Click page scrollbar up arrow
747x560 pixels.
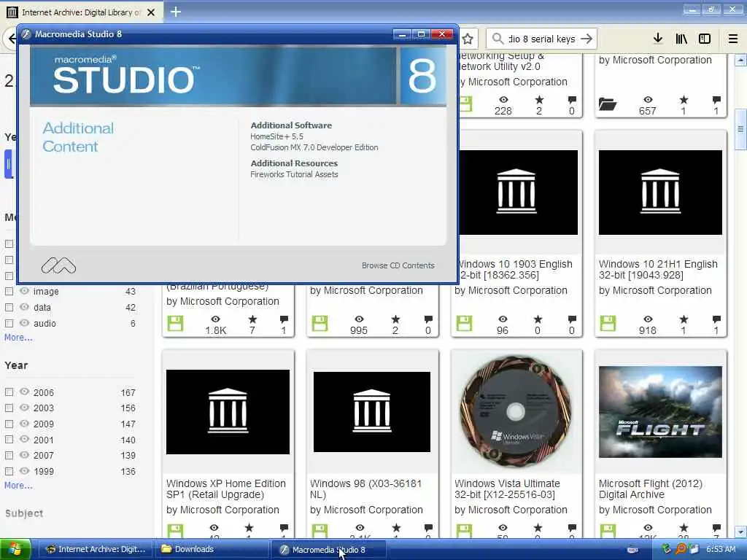click(740, 61)
